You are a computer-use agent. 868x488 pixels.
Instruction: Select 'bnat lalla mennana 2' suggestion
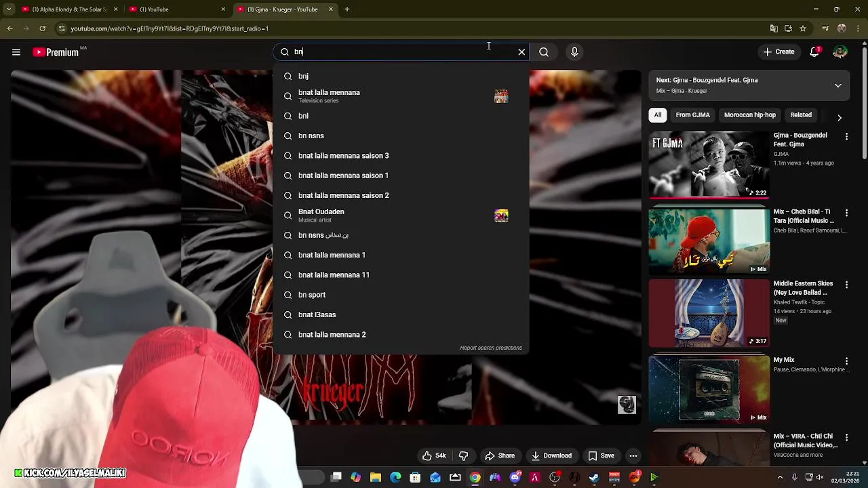coord(400,335)
